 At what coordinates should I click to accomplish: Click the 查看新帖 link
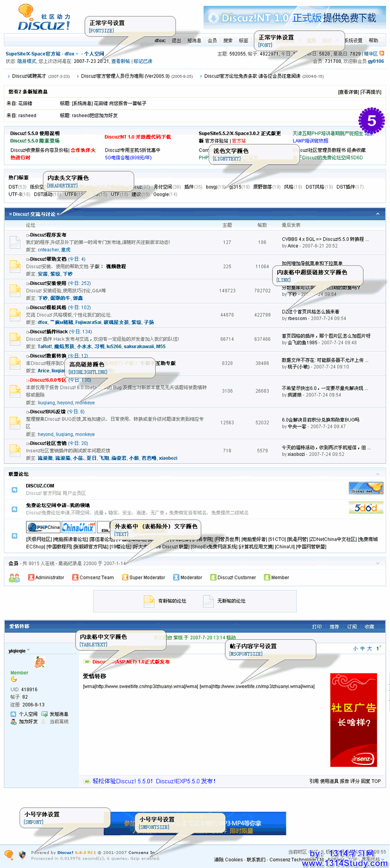[120, 61]
